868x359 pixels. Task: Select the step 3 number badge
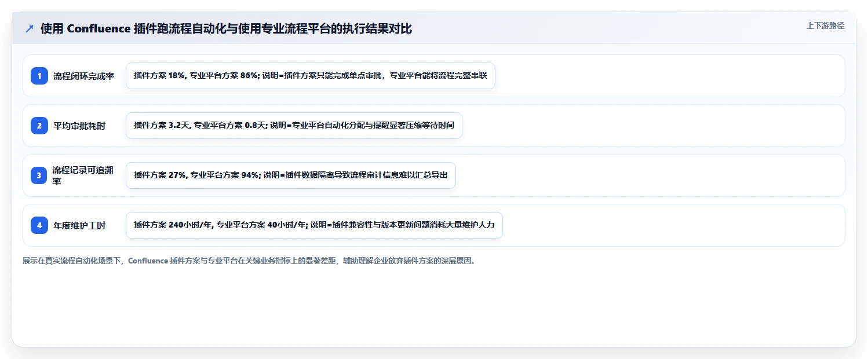[39, 175]
